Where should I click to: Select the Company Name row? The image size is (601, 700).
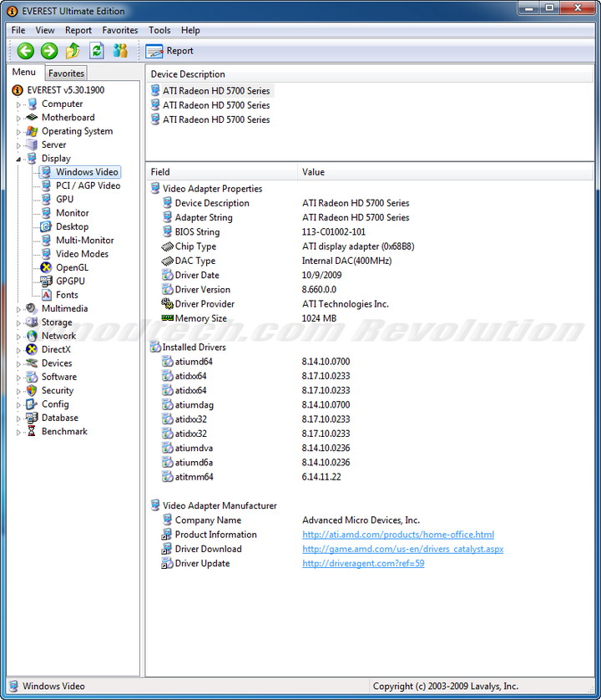pyautogui.click(x=370, y=520)
